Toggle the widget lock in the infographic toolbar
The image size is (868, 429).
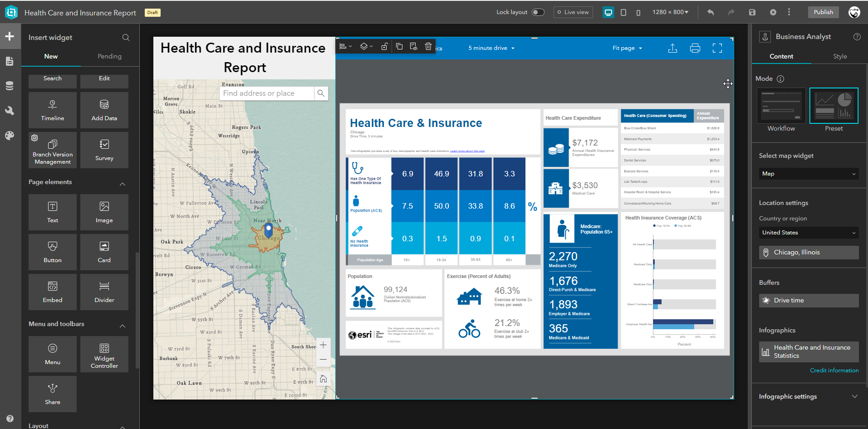click(384, 46)
